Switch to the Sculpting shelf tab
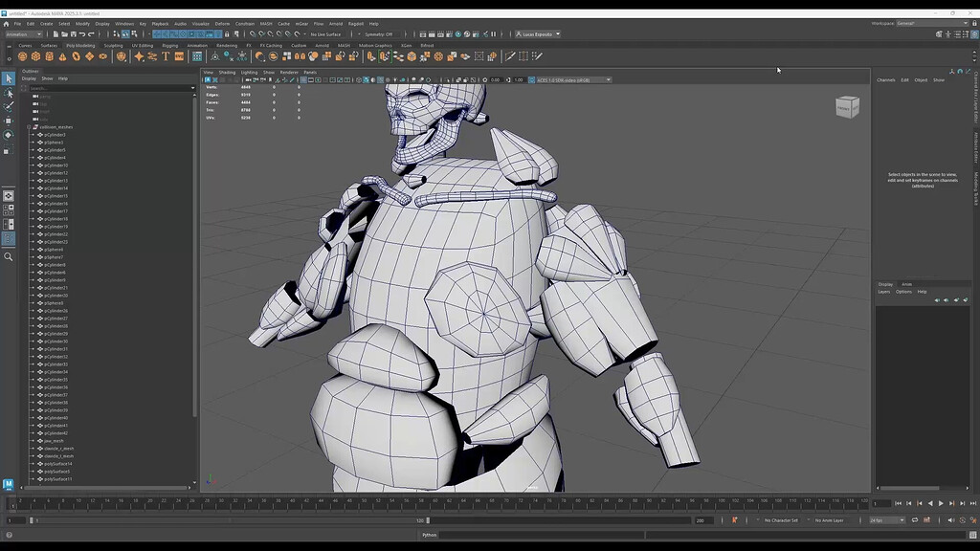Image resolution: width=980 pixels, height=551 pixels. [113, 46]
